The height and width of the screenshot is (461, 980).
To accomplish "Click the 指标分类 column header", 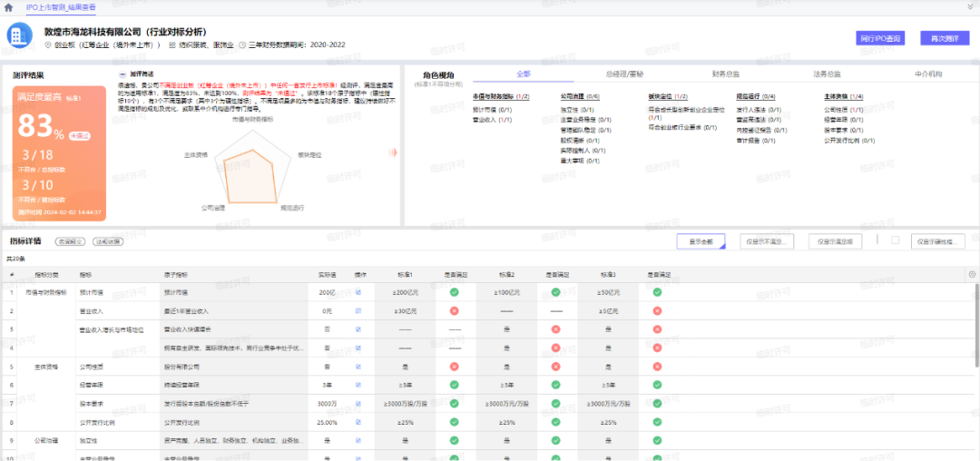I will click(45, 274).
